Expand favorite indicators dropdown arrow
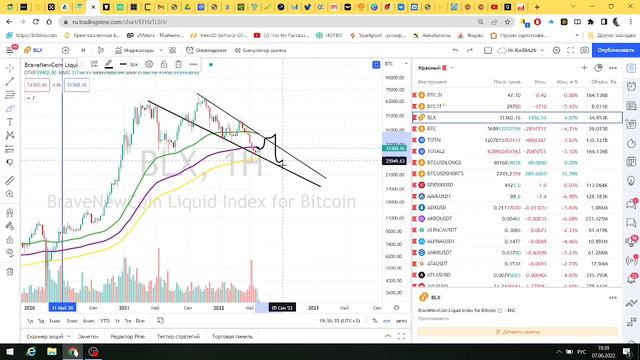Screen dimensions: 640x360 (161, 50)
